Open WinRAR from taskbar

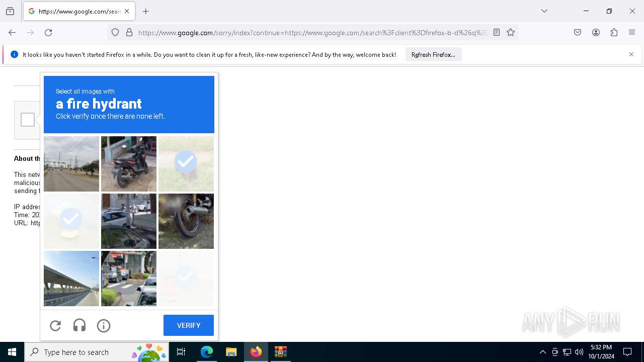280,352
